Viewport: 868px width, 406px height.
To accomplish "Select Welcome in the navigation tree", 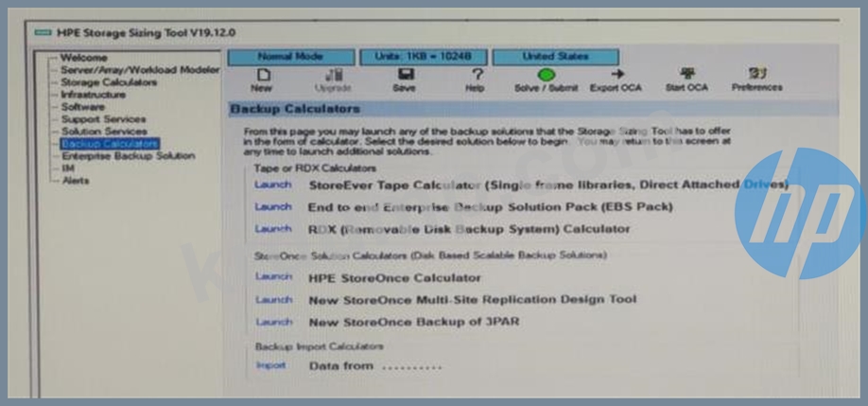I will 83,58.
